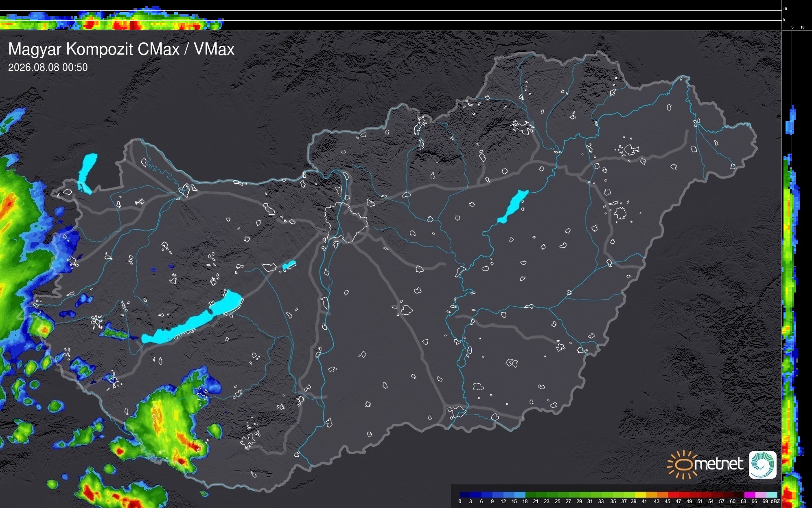Click the 25 value on the dBZ scale
812x508 pixels.
tap(558, 501)
